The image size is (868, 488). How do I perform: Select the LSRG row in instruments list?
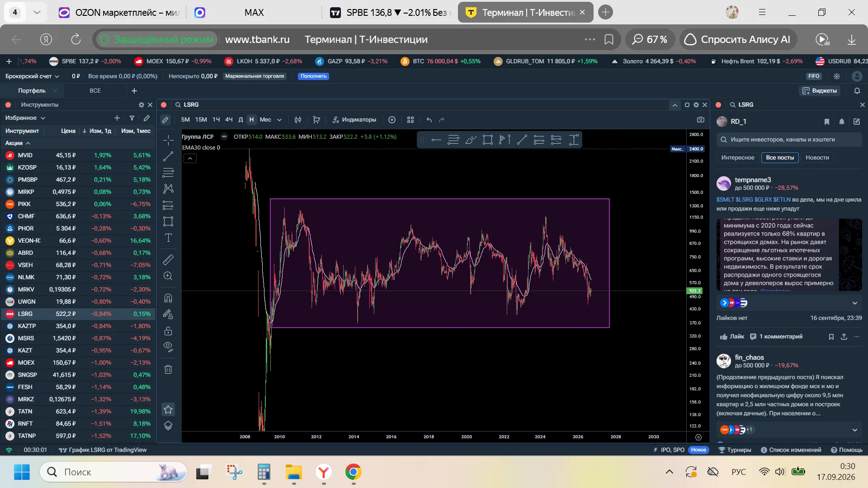(78, 314)
